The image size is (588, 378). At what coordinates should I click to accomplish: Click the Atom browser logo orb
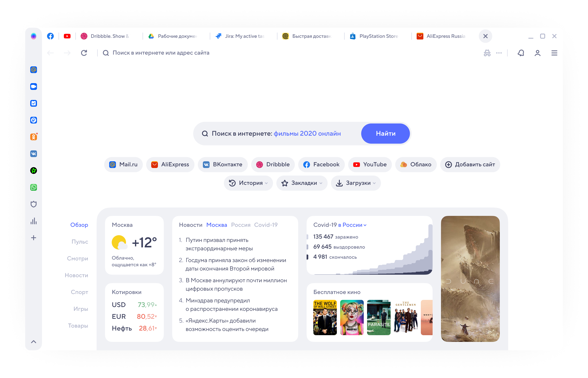click(34, 36)
